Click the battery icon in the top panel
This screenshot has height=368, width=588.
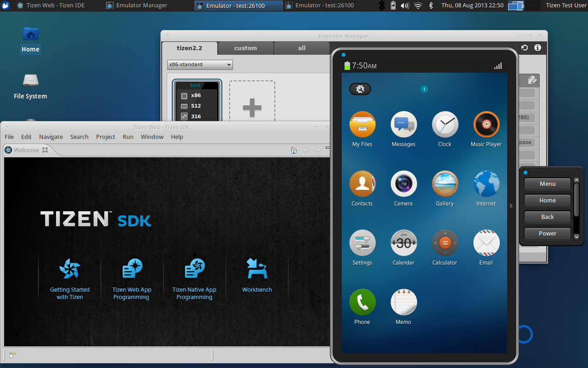393,6
